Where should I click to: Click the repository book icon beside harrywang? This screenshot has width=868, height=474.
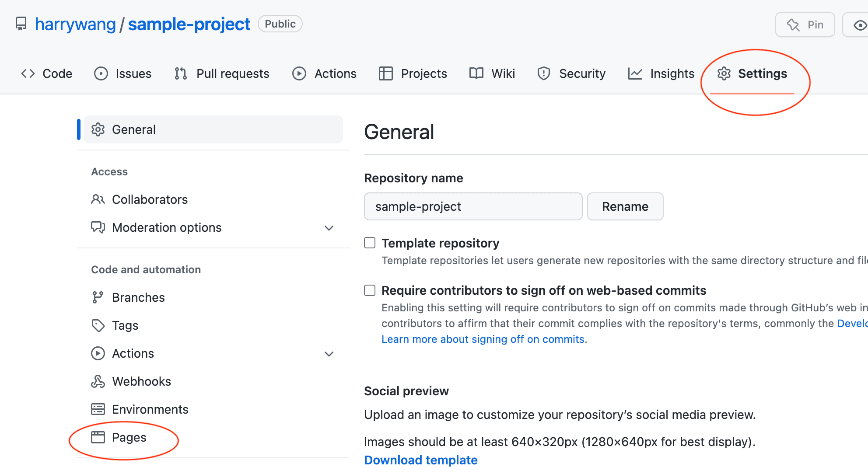pyautogui.click(x=21, y=24)
